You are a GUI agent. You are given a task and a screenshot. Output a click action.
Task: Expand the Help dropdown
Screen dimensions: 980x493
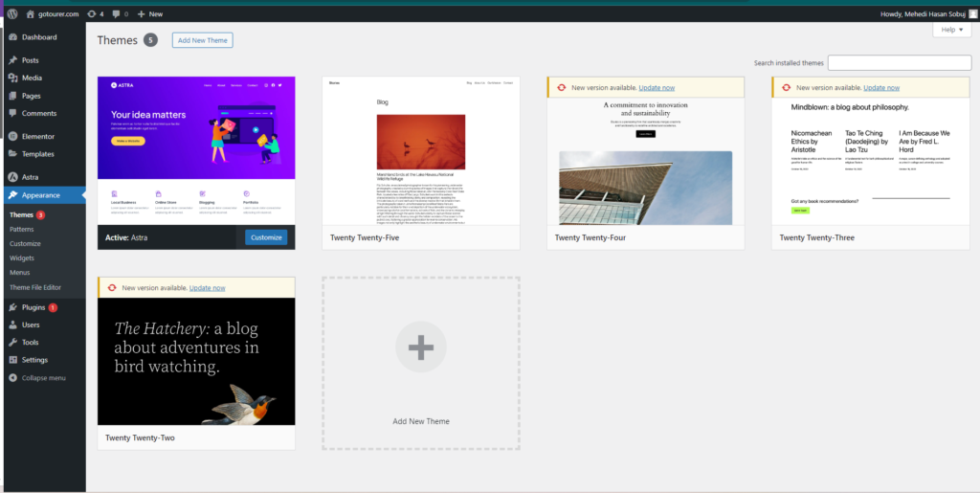pyautogui.click(x=952, y=30)
